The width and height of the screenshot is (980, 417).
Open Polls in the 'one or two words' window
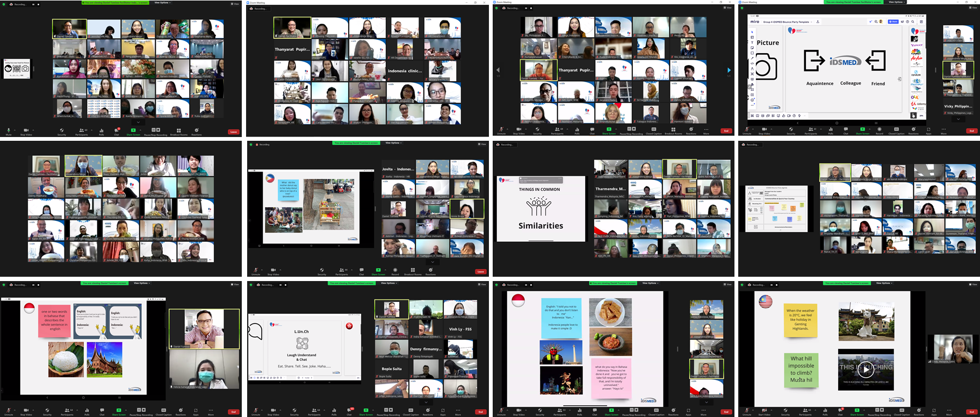pyautogui.click(x=87, y=412)
